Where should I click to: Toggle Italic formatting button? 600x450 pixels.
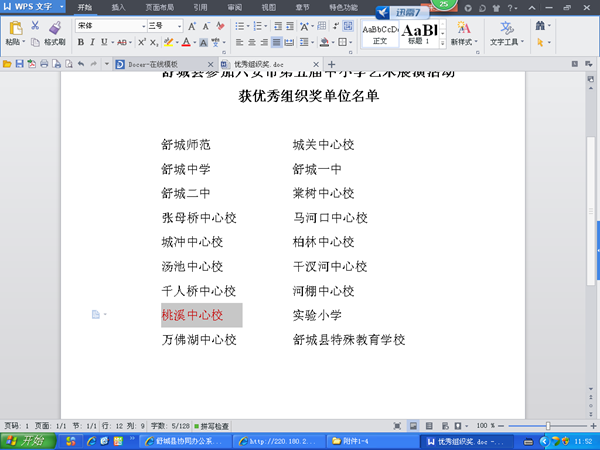[93, 43]
